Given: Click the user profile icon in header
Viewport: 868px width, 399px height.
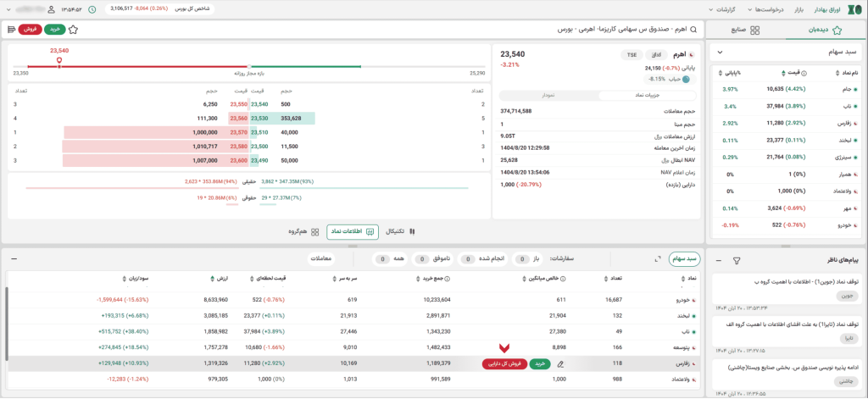Looking at the screenshot, I should pyautogui.click(x=52, y=9).
